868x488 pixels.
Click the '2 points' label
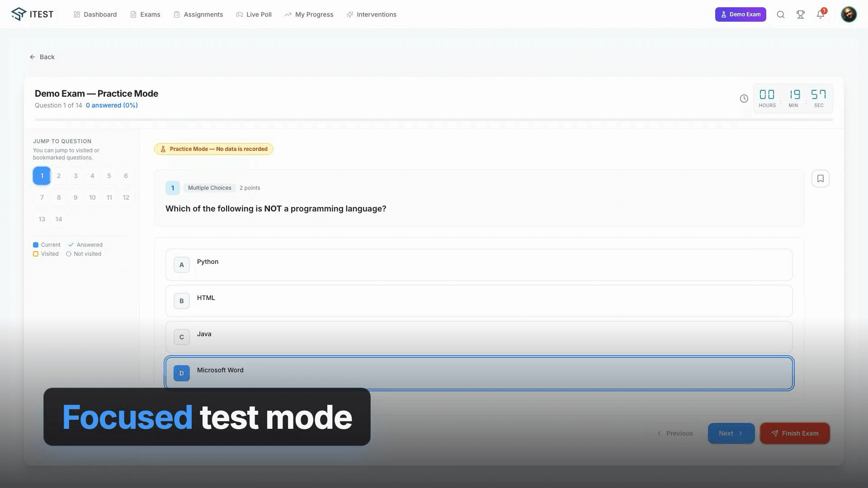pos(250,188)
